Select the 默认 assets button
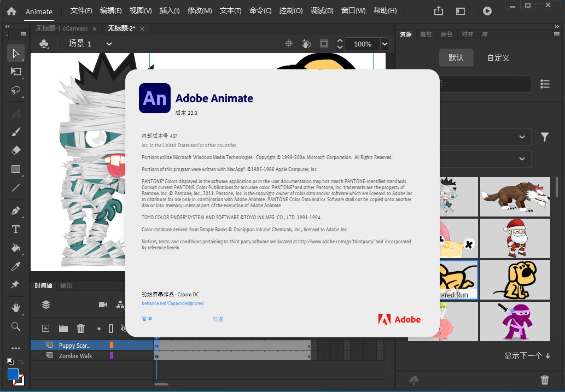The image size is (565, 392). (x=456, y=57)
